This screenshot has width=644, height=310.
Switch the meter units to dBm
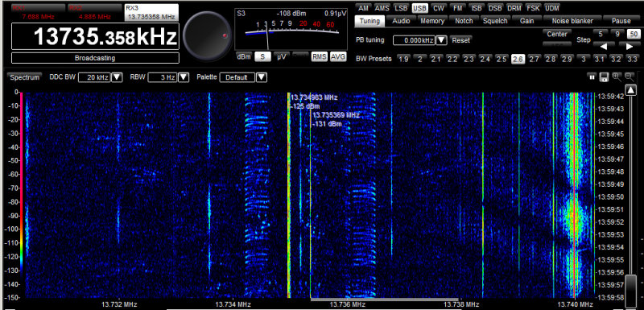244,56
